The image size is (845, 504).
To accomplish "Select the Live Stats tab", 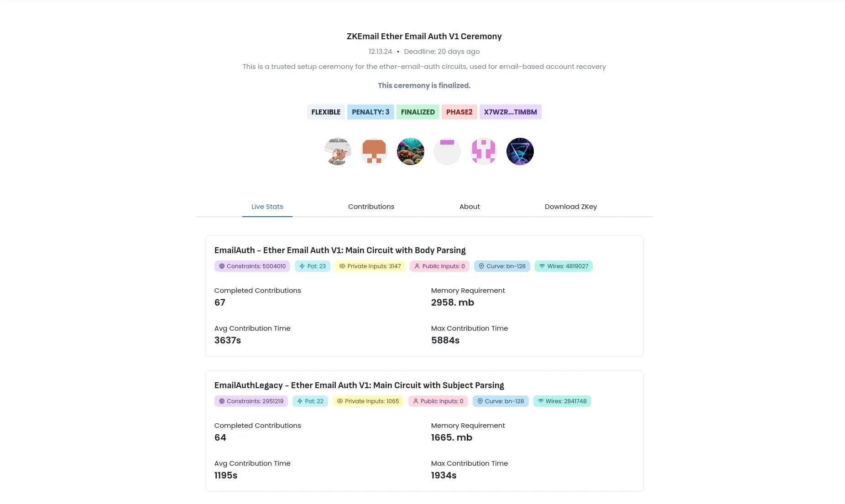I will pos(267,207).
